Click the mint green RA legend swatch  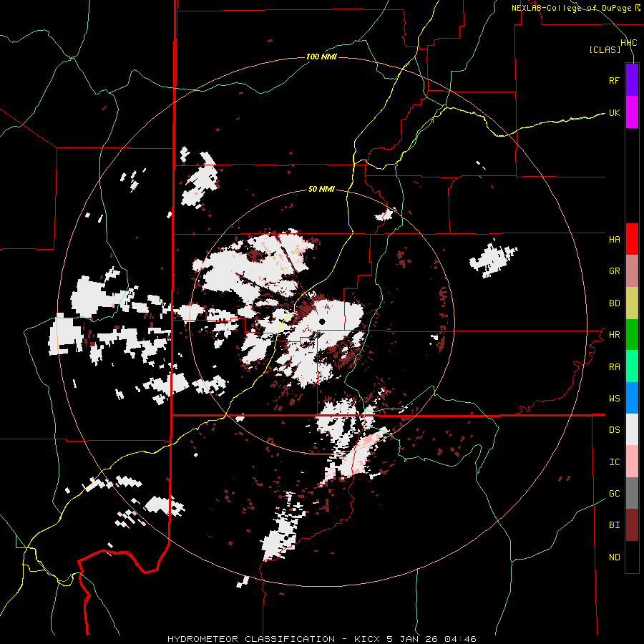[632, 366]
